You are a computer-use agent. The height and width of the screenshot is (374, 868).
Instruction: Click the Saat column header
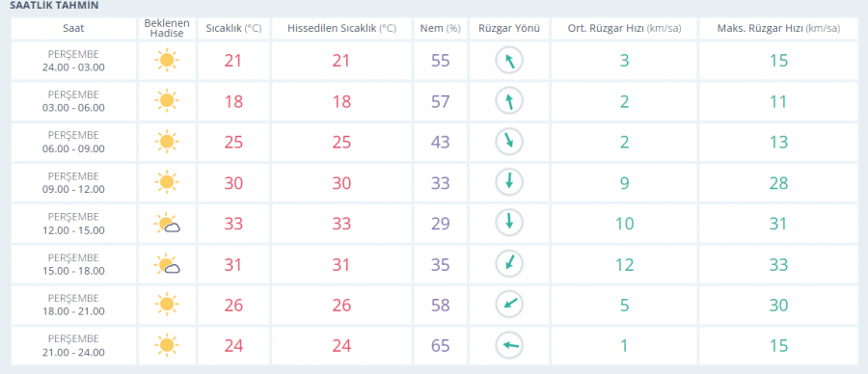tap(73, 28)
